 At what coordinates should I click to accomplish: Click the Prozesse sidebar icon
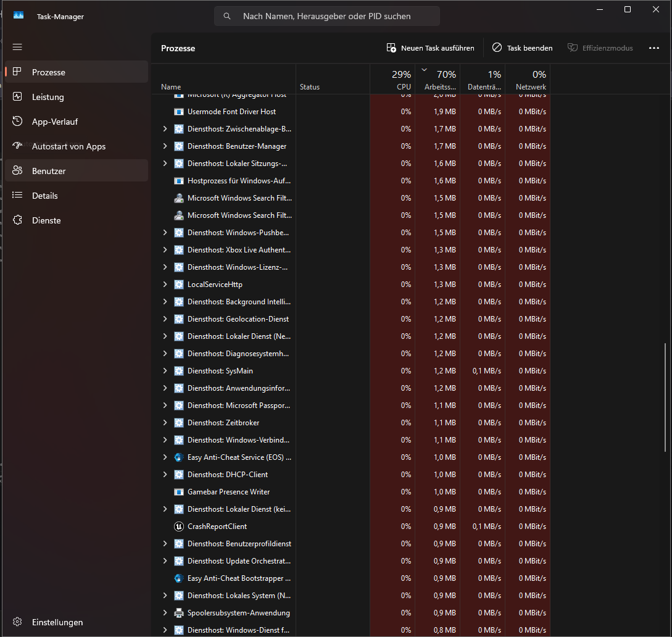[x=17, y=72]
